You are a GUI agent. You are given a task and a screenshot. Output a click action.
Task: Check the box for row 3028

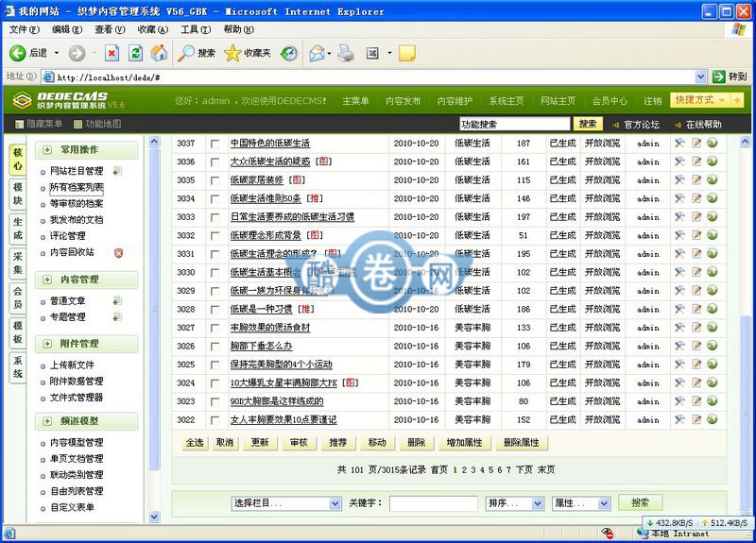(x=215, y=310)
